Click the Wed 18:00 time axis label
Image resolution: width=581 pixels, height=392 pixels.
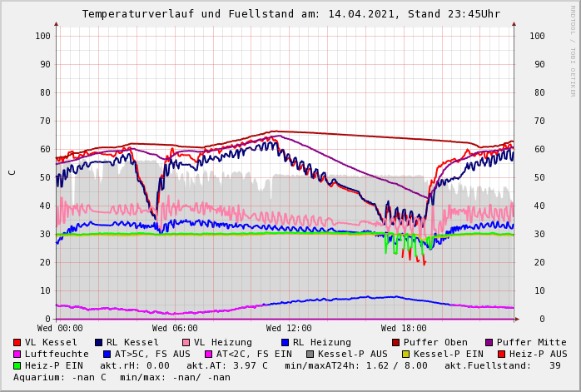404,329
